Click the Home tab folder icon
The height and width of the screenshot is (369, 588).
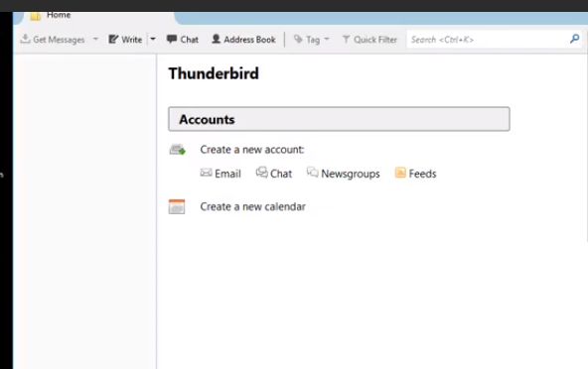coord(35,16)
